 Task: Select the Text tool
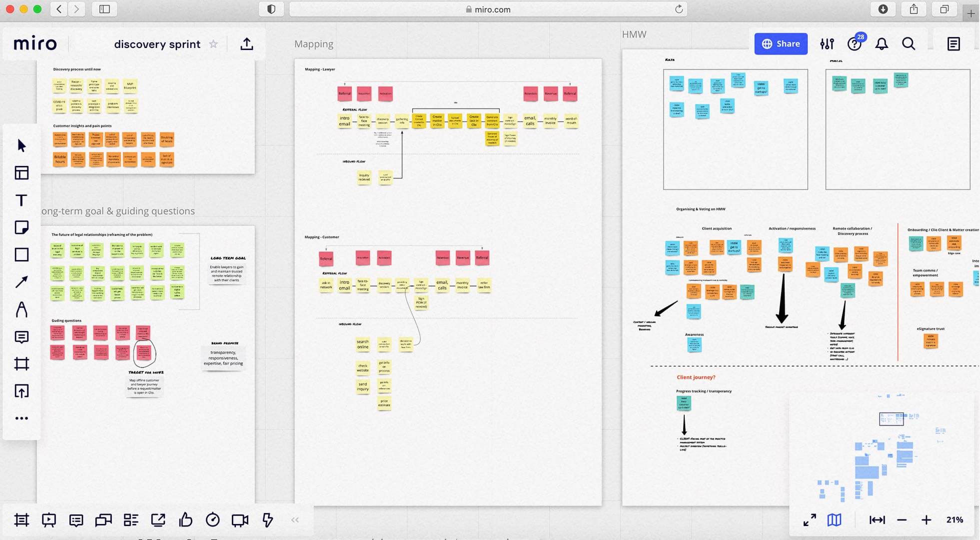21,200
